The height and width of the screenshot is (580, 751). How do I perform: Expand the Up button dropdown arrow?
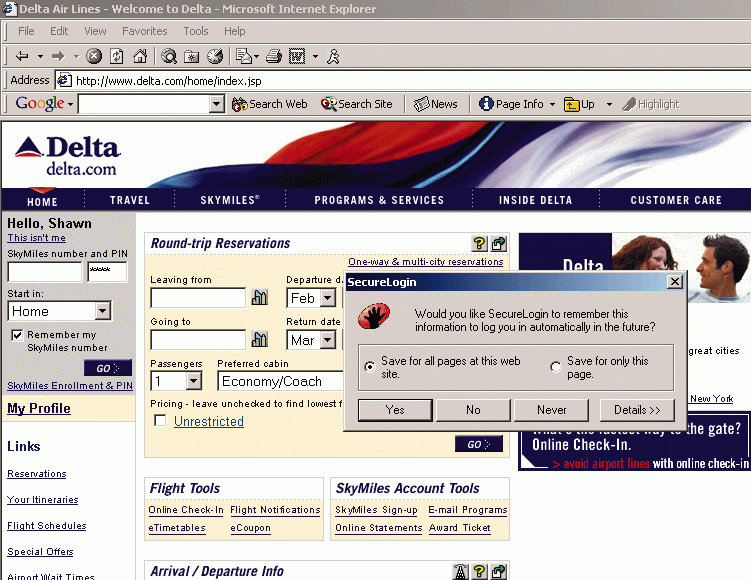pos(609,104)
